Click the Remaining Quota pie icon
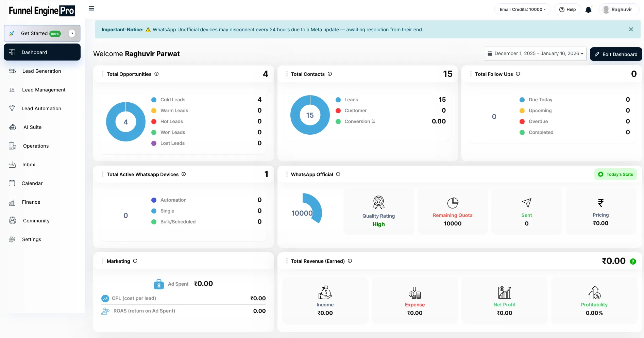 pyautogui.click(x=453, y=203)
